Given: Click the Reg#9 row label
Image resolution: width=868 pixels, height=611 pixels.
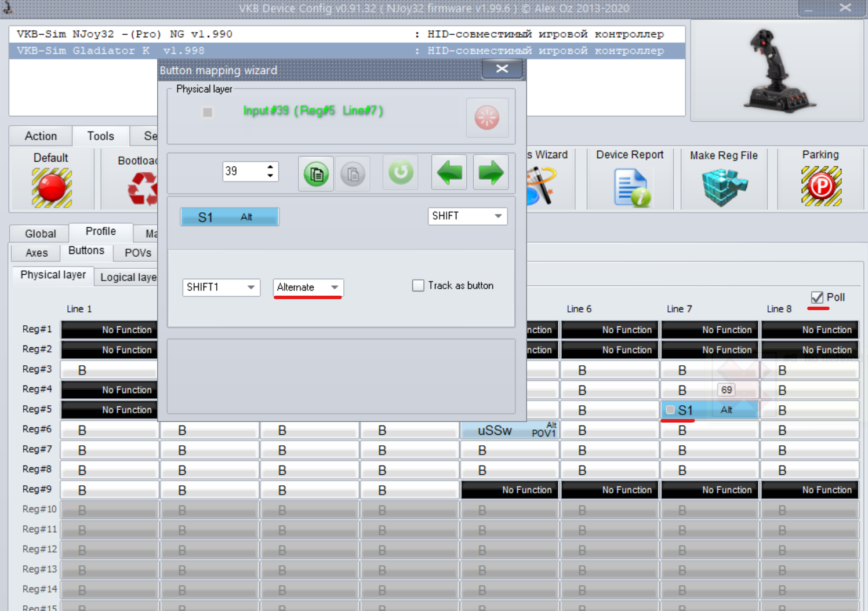Looking at the screenshot, I should pyautogui.click(x=37, y=489).
